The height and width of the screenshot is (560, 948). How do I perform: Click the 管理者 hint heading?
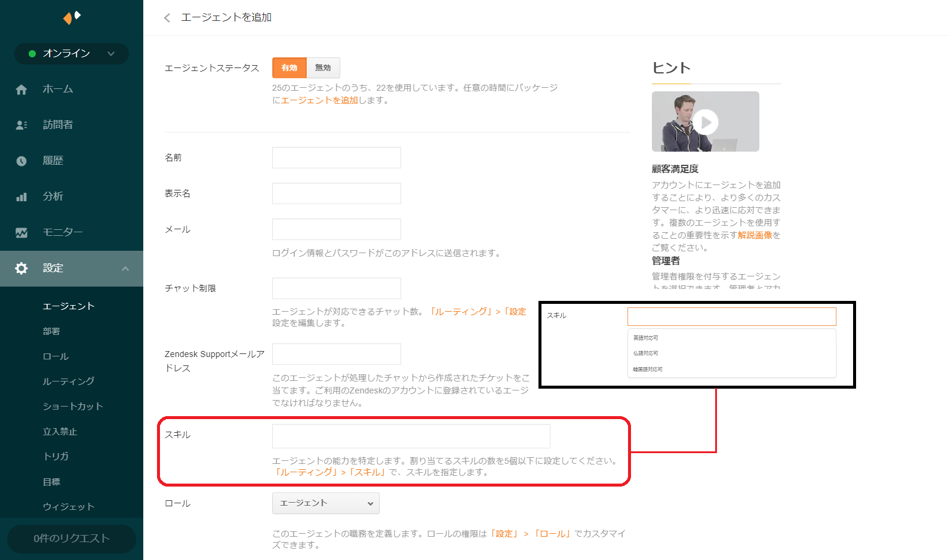666,261
